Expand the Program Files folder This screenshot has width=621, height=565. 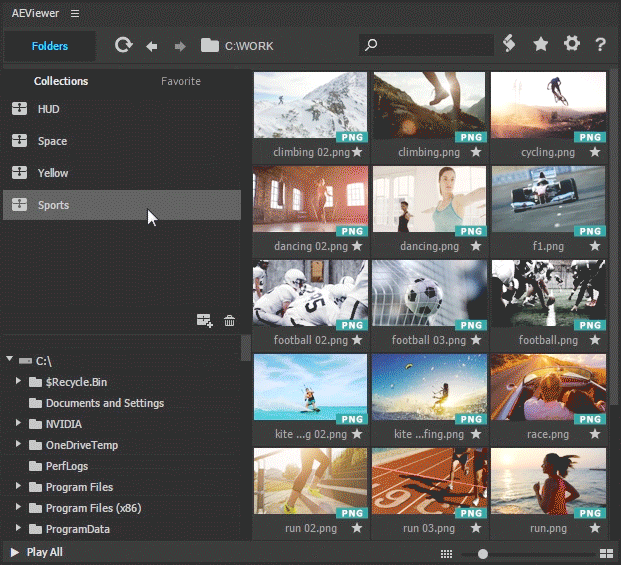click(19, 487)
